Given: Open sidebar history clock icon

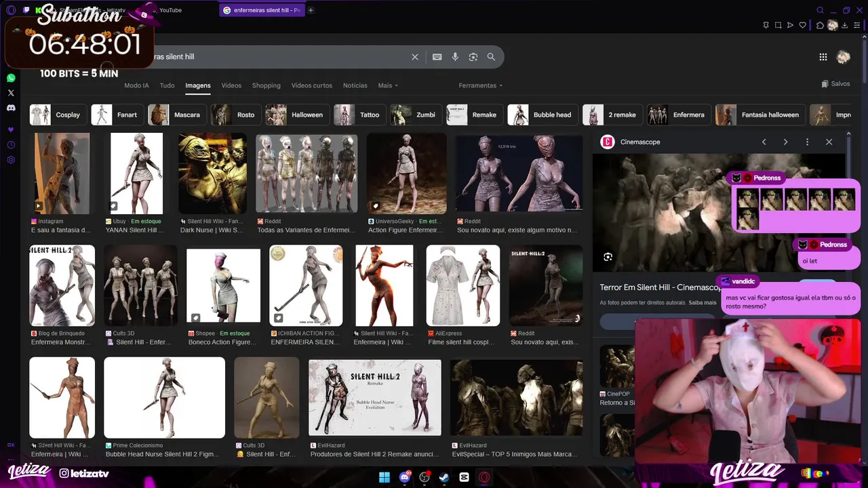Looking at the screenshot, I should (x=11, y=145).
